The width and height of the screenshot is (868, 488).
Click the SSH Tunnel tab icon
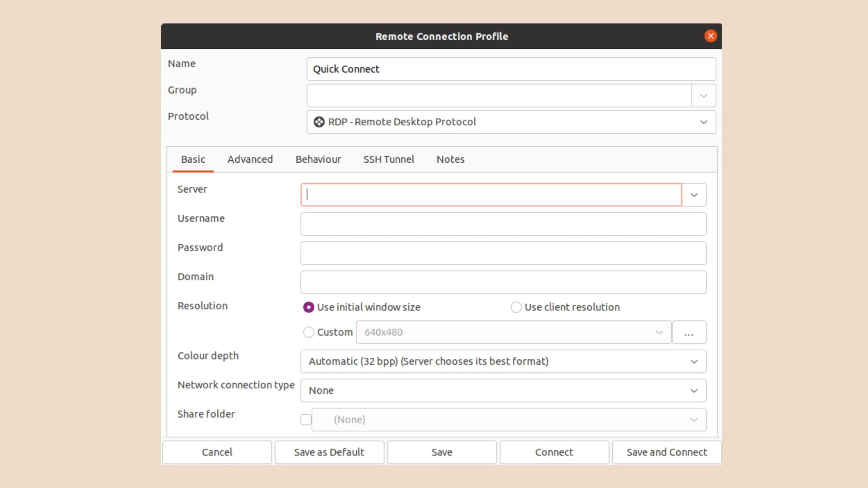388,159
